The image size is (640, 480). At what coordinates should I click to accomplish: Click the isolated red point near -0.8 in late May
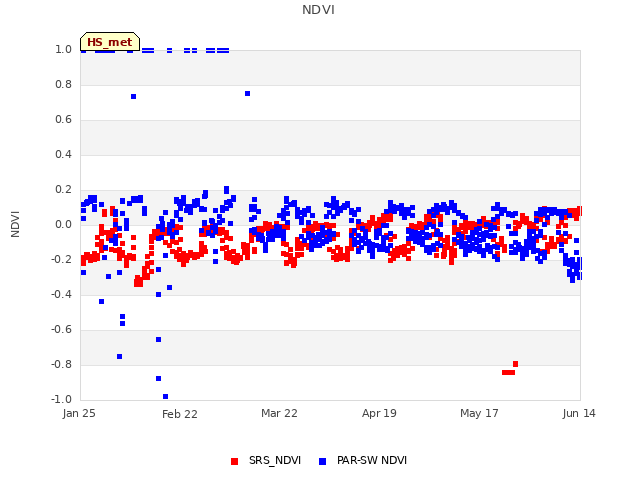click(x=516, y=364)
